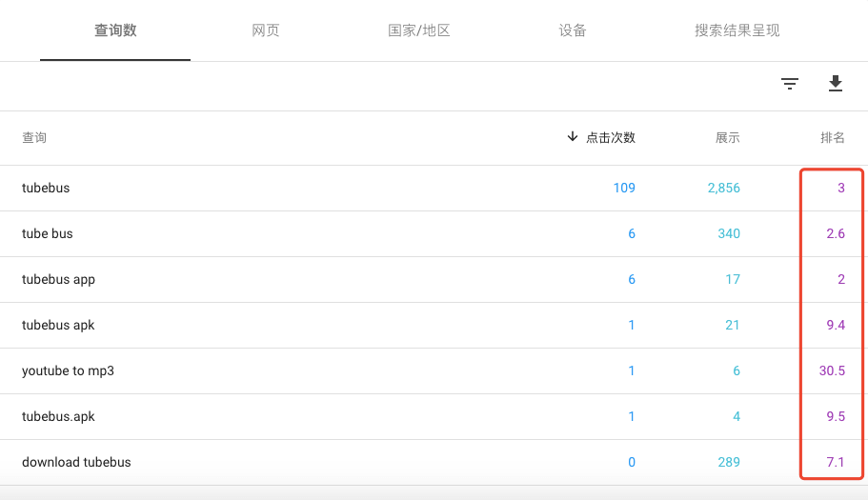Click 6 impressions in youtube to mp3 row
This screenshot has height=500, width=868.
[737, 371]
